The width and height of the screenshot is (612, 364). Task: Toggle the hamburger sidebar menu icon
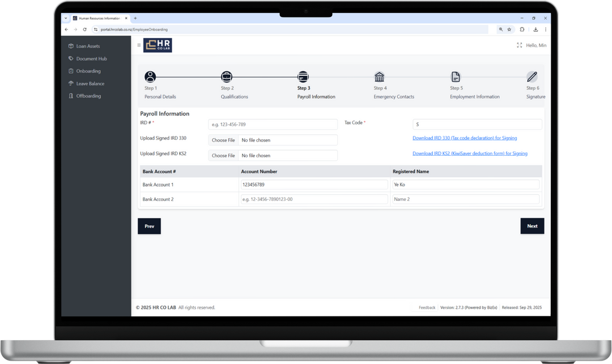(x=139, y=45)
